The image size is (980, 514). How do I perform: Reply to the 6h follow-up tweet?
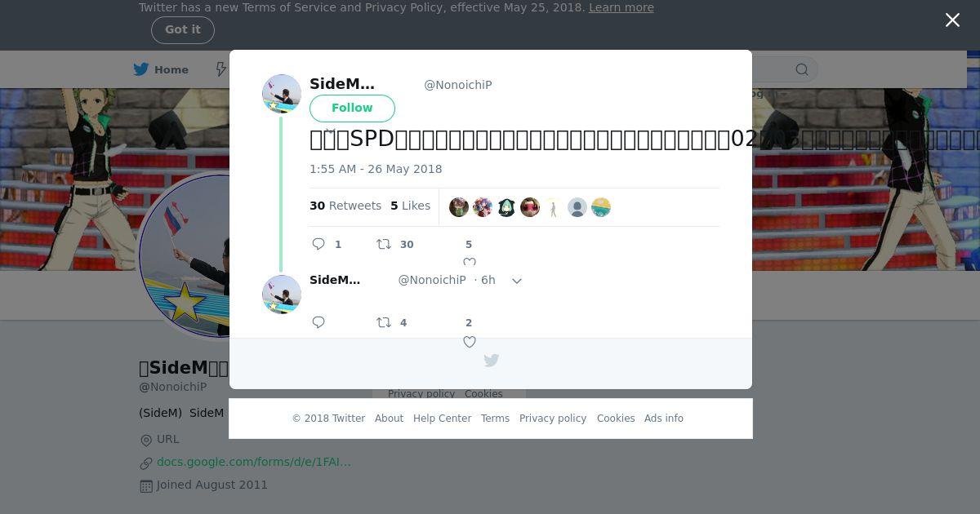(x=318, y=322)
